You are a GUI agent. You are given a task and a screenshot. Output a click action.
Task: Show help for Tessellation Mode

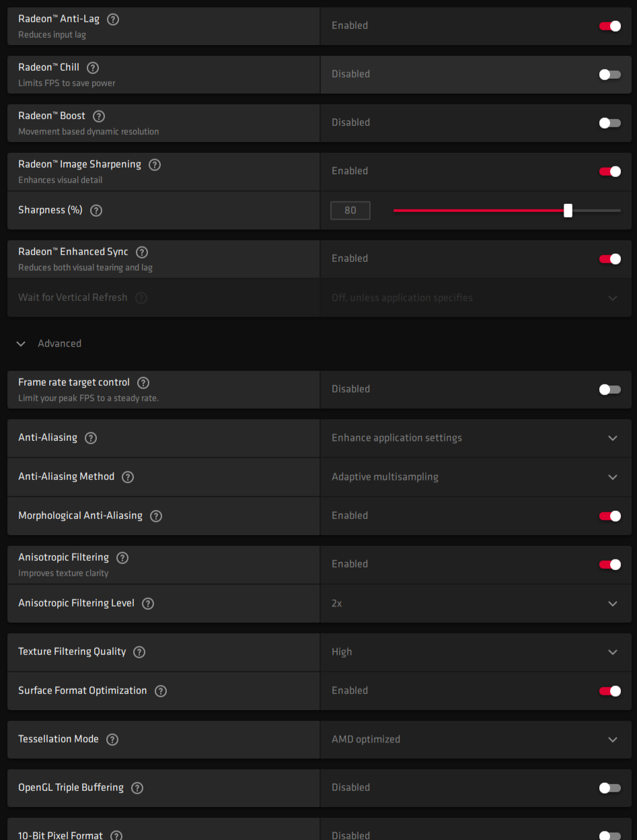point(112,740)
